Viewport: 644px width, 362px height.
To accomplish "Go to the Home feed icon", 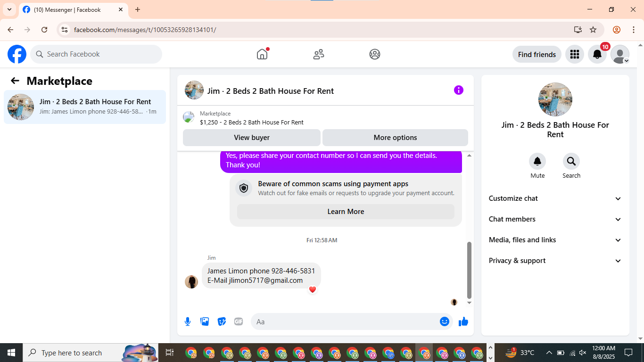I will click(x=262, y=54).
